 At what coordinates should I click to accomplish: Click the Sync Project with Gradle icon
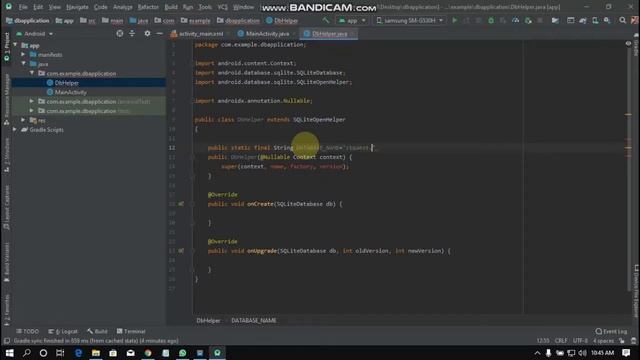coord(583,20)
